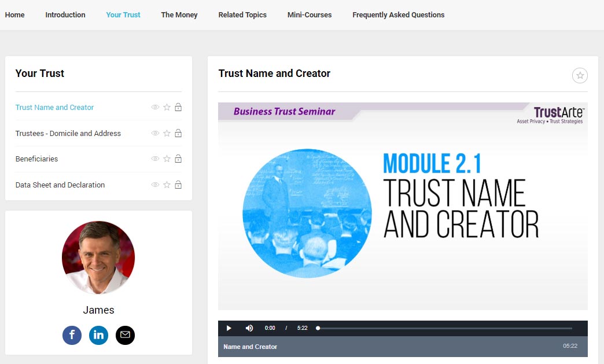The height and width of the screenshot is (364, 604).
Task: Click lock icon for Trustees - Domicile and Address
Action: point(178,133)
